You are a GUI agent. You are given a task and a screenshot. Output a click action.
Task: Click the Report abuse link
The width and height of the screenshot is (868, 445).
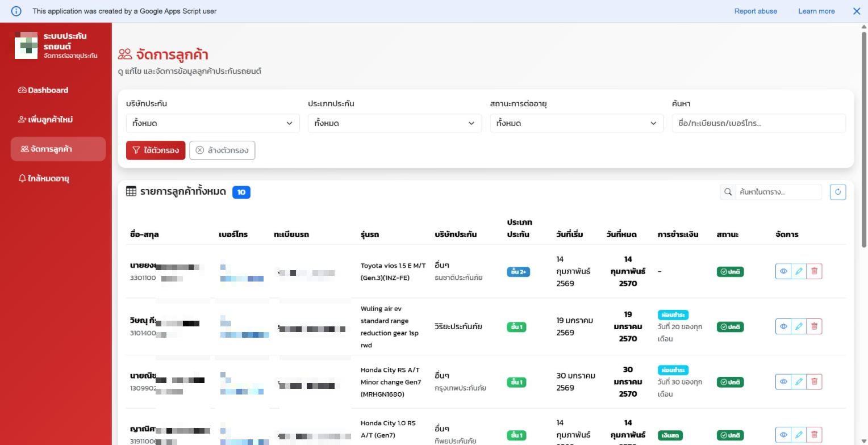point(756,11)
